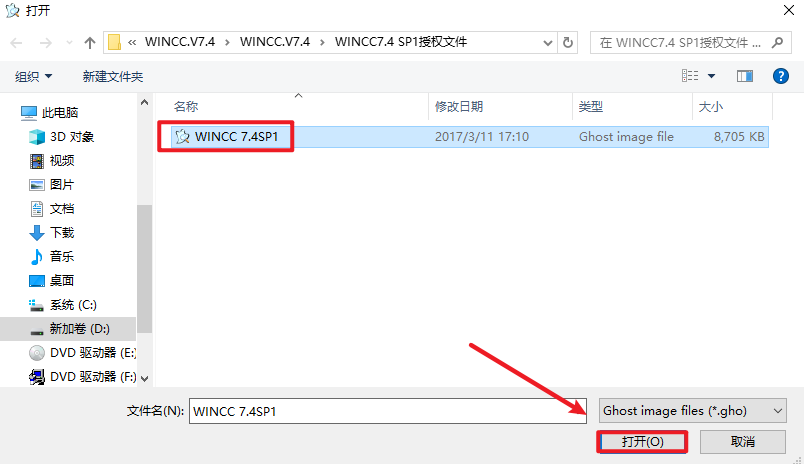Select the WINCC 7.4SP1 ghost file
The image size is (804, 464).
[236, 137]
